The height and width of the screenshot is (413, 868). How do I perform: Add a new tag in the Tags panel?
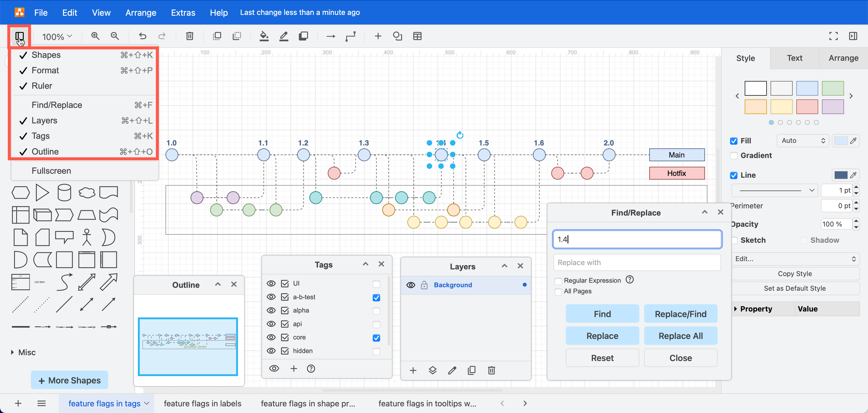pos(294,368)
